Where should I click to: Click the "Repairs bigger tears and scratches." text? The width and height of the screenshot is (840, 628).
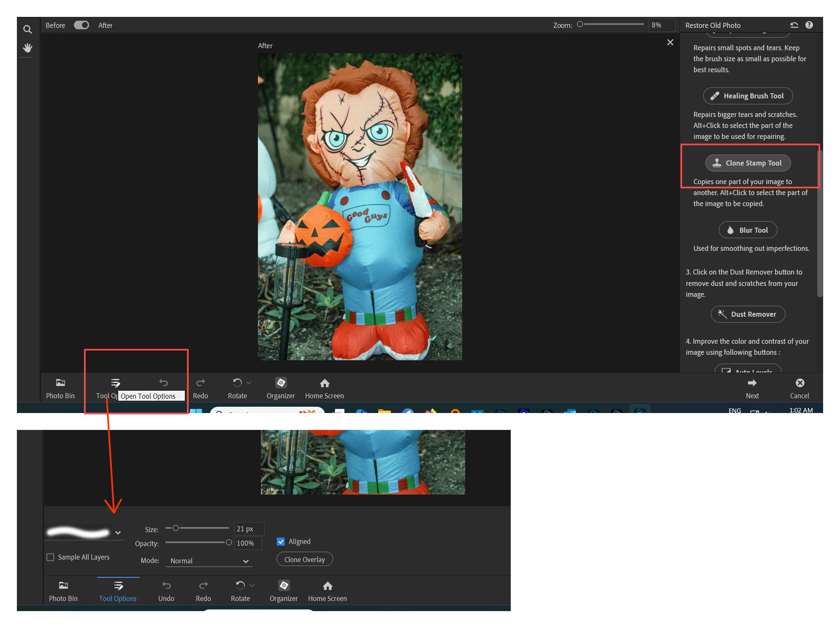pos(745,114)
